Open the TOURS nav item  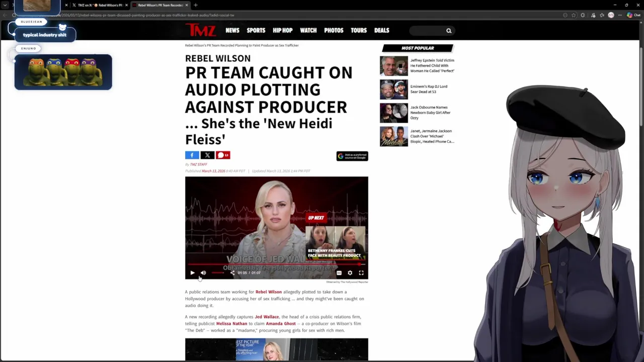(359, 30)
